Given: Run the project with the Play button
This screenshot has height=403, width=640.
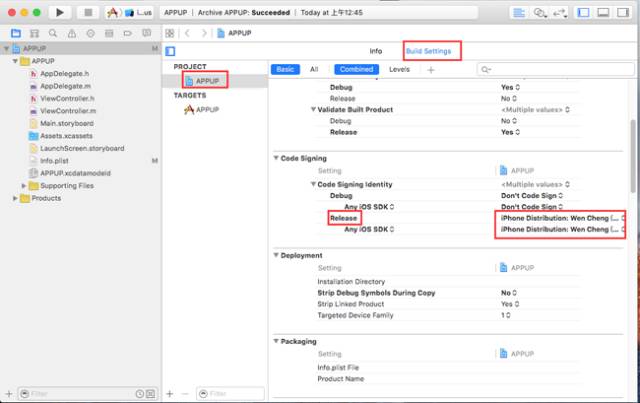Looking at the screenshot, I should point(60,13).
